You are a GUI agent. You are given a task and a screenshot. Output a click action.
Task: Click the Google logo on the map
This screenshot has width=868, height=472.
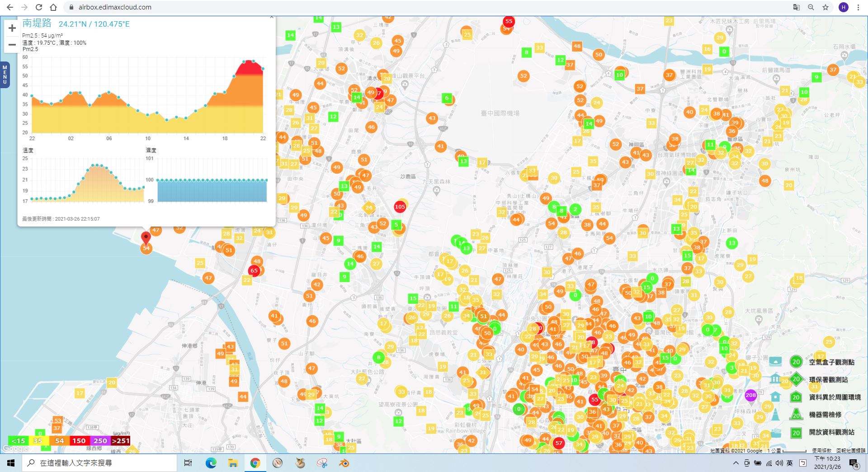(16, 448)
